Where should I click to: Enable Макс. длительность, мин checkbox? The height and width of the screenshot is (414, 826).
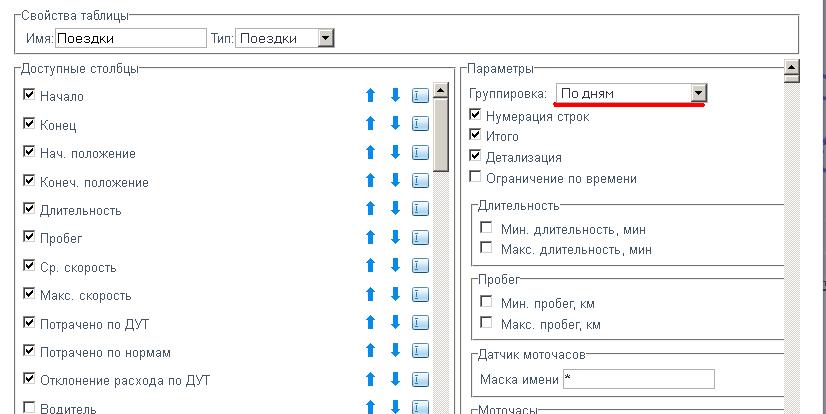tap(486, 247)
